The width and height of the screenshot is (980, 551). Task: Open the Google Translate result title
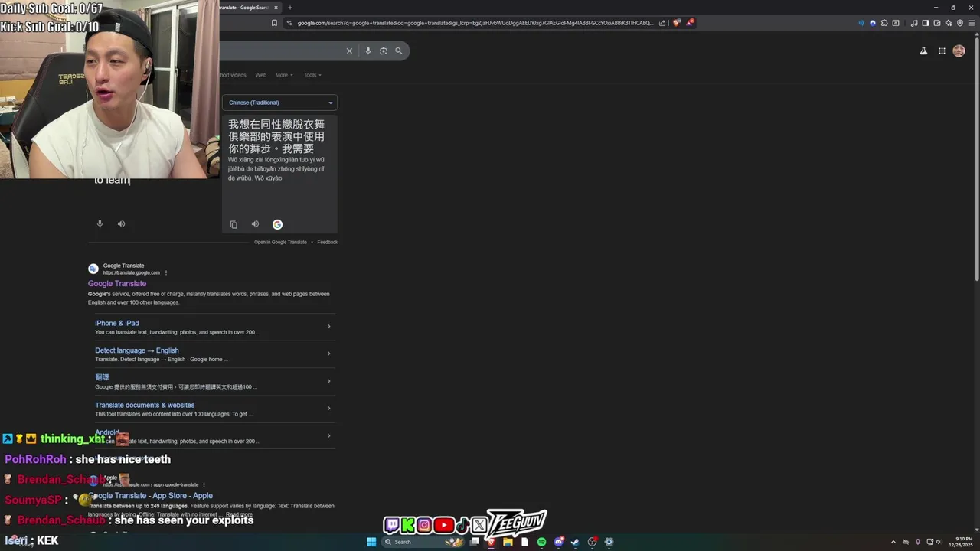click(x=117, y=284)
